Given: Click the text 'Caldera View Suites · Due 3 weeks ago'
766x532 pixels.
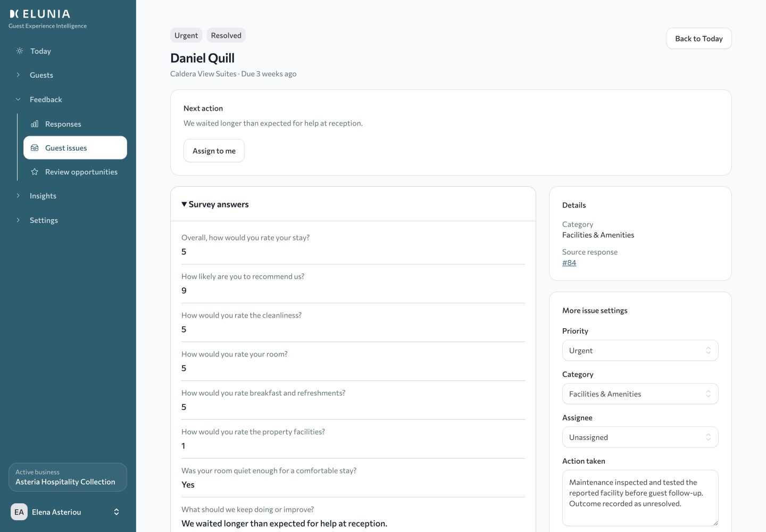Looking at the screenshot, I should (x=234, y=74).
